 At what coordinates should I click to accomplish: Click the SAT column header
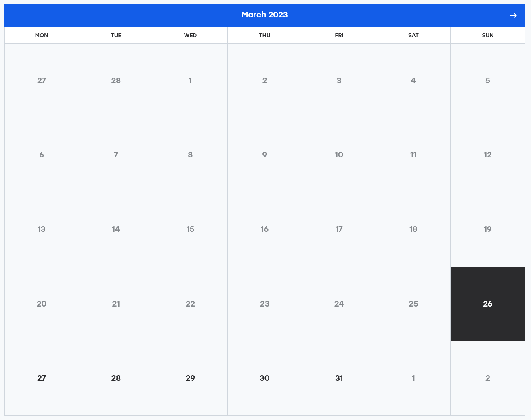pyautogui.click(x=413, y=35)
